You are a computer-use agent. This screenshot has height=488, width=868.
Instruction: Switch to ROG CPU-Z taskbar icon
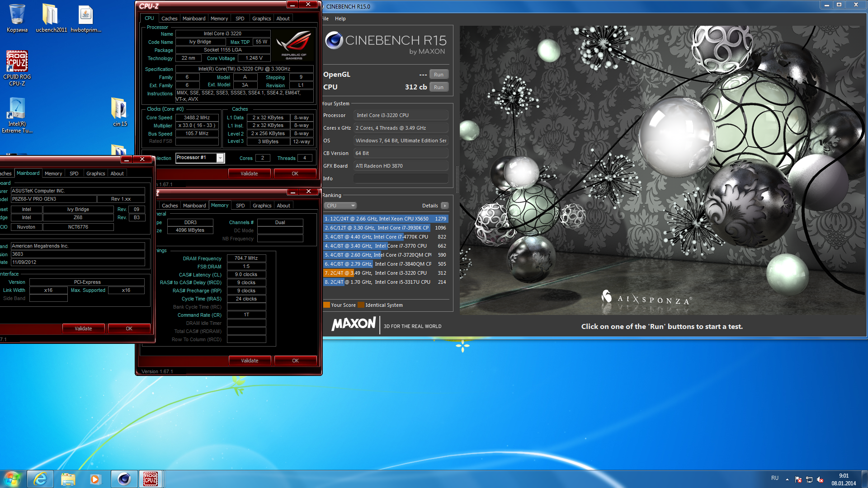click(x=151, y=479)
